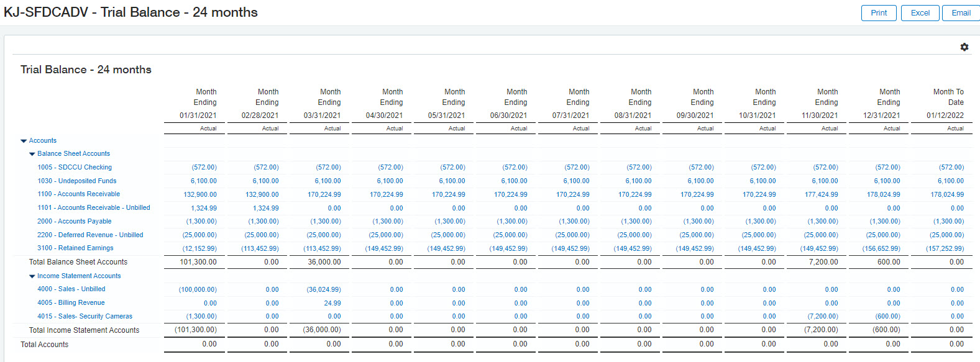The image size is (980, 362).
Task: Click the 132,900.00 Accounts Receivable value for 01/31/2021
Action: point(200,195)
